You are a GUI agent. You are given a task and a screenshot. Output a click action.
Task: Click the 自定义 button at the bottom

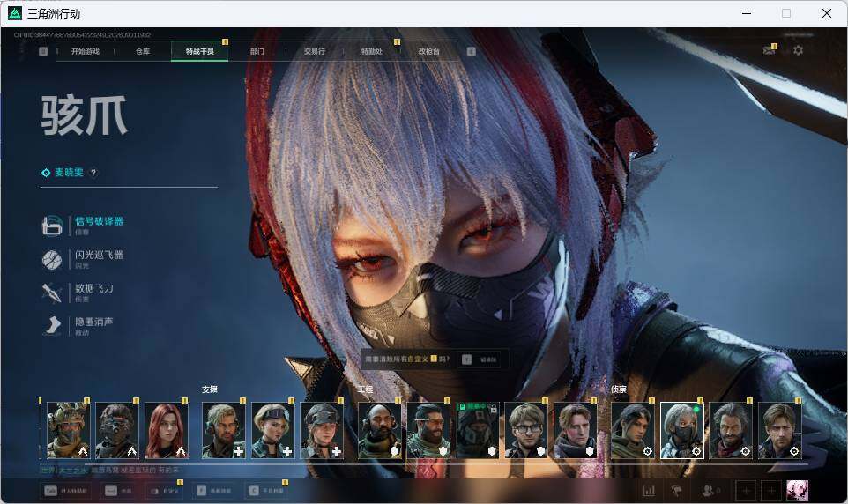click(x=164, y=491)
